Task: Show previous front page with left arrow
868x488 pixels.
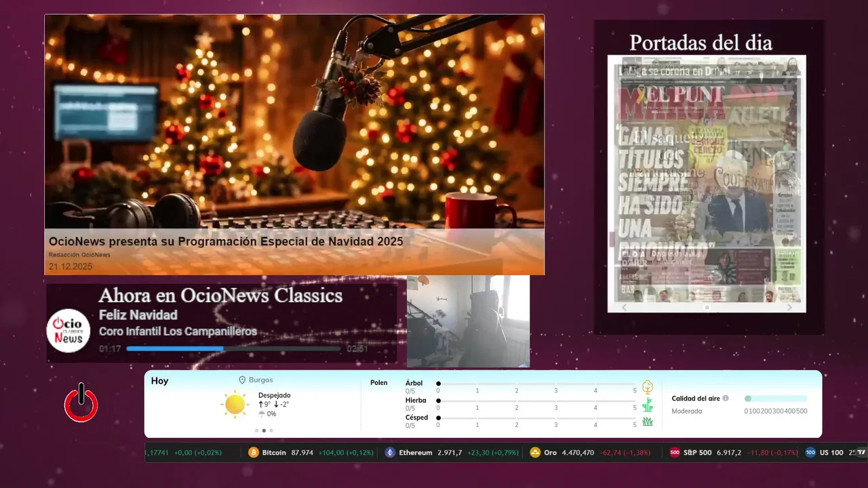Action: [x=625, y=308]
